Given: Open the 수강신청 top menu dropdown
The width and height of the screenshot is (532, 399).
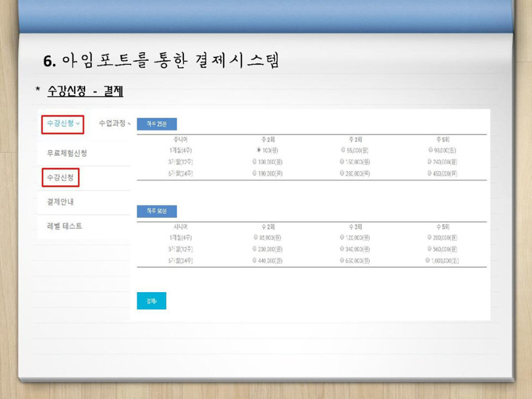Looking at the screenshot, I should 63,124.
